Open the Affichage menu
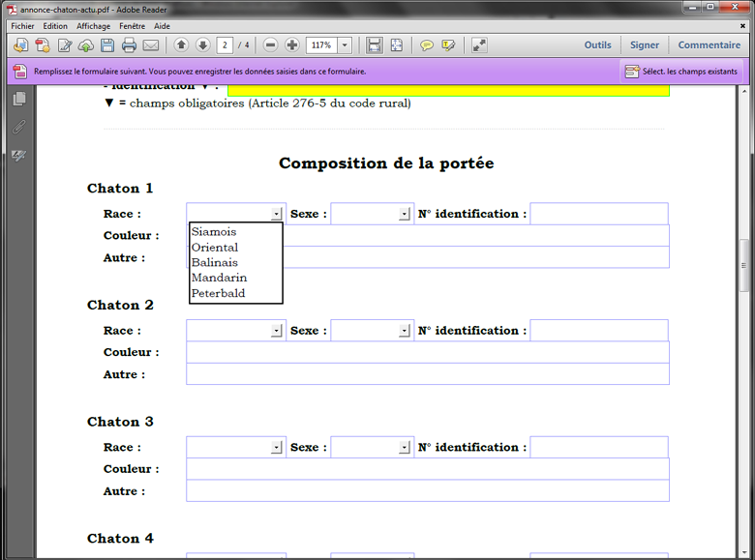755x560 pixels. pyautogui.click(x=94, y=26)
